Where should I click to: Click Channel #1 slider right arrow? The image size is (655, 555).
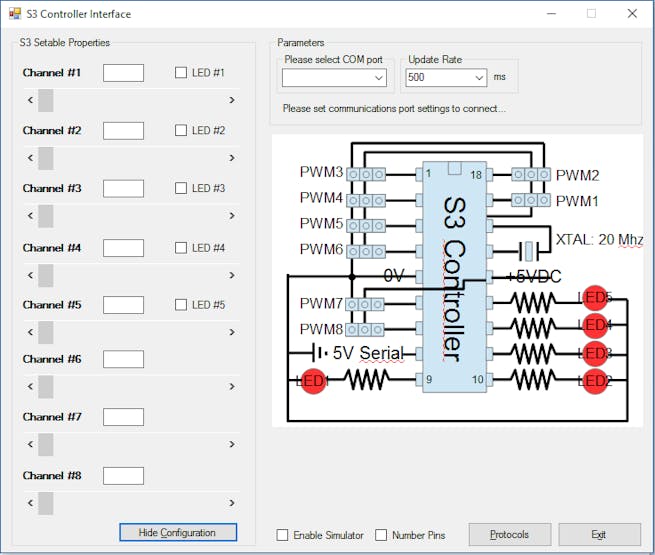[232, 100]
